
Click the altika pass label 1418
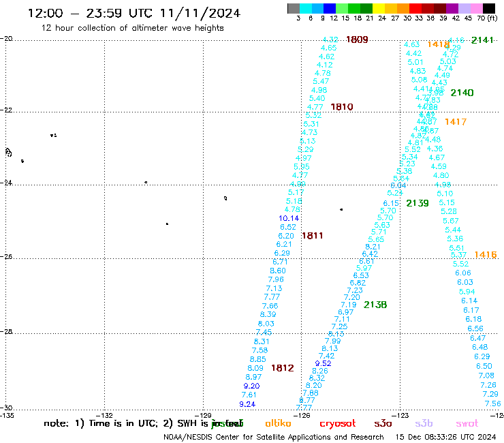click(438, 44)
